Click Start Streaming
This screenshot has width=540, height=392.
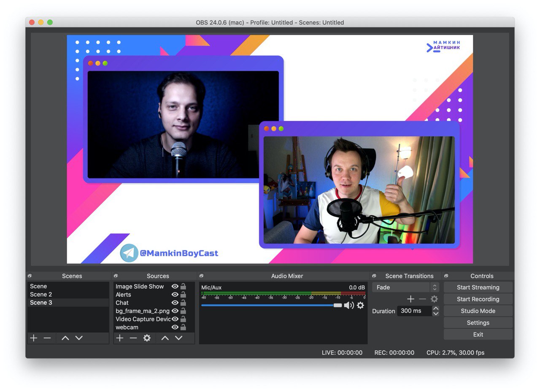tap(478, 287)
